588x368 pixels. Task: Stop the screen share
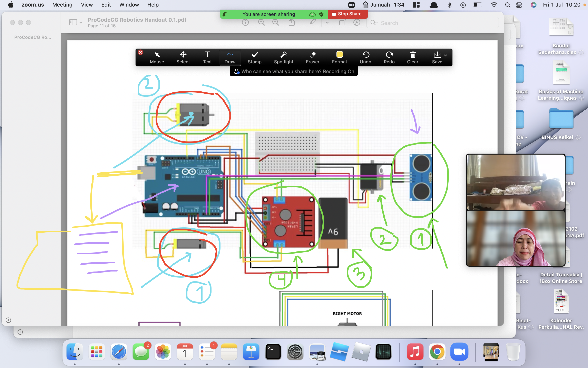click(x=347, y=14)
